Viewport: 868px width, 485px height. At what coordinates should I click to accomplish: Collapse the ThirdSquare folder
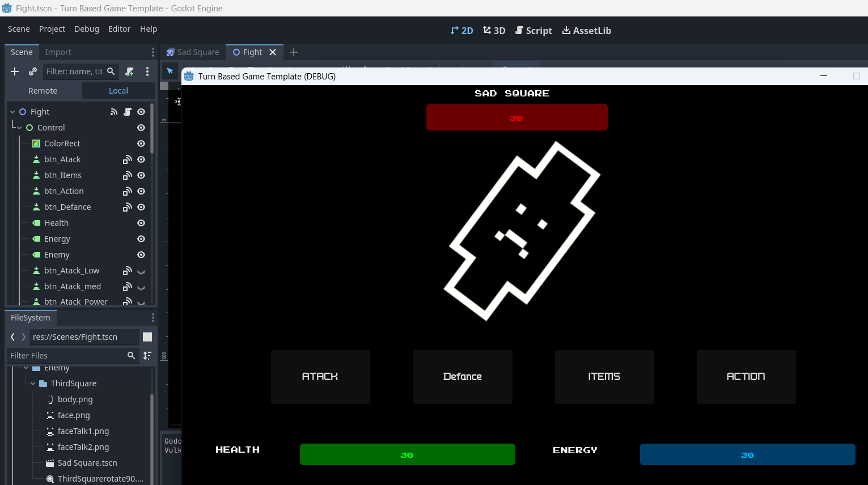pos(33,383)
